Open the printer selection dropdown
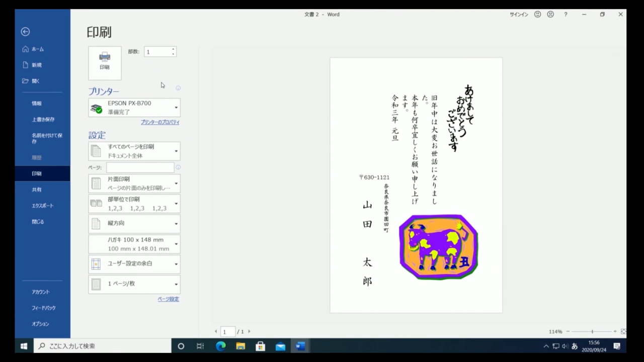644x362 pixels. tap(176, 107)
